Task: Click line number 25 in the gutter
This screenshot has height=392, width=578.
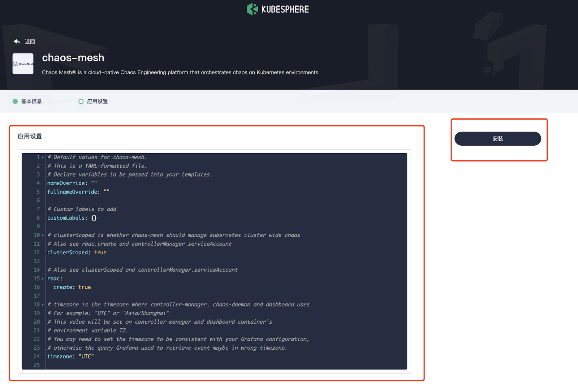Action: point(37,365)
